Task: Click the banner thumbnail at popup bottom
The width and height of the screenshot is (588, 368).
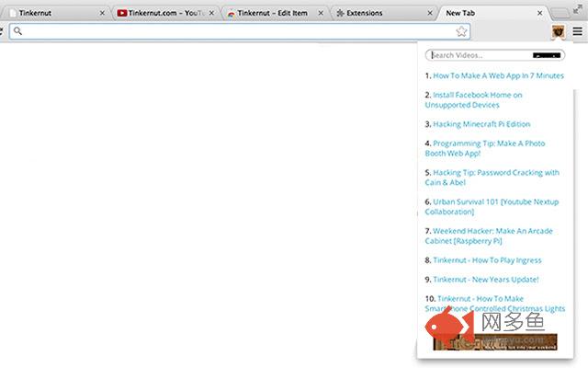Action: (x=495, y=341)
